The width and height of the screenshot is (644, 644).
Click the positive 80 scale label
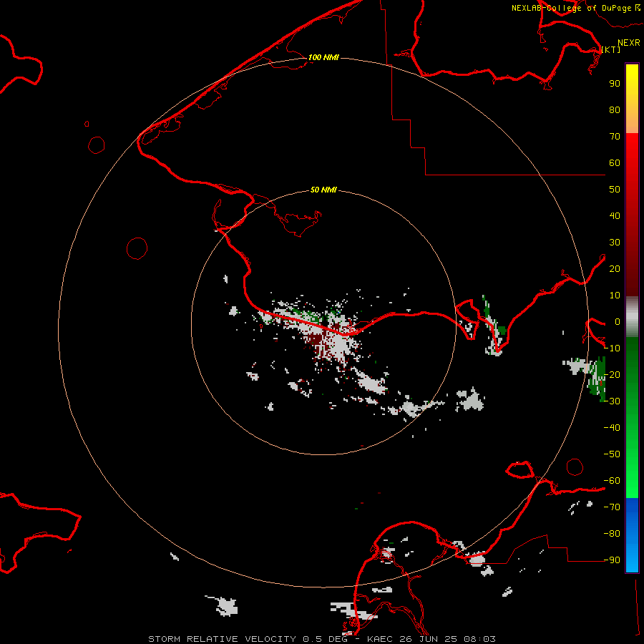615,109
